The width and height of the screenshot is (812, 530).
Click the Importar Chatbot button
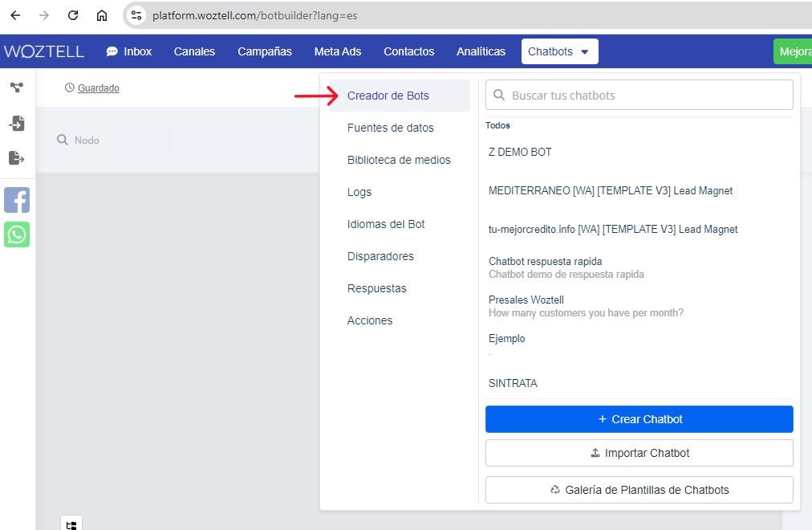point(639,453)
